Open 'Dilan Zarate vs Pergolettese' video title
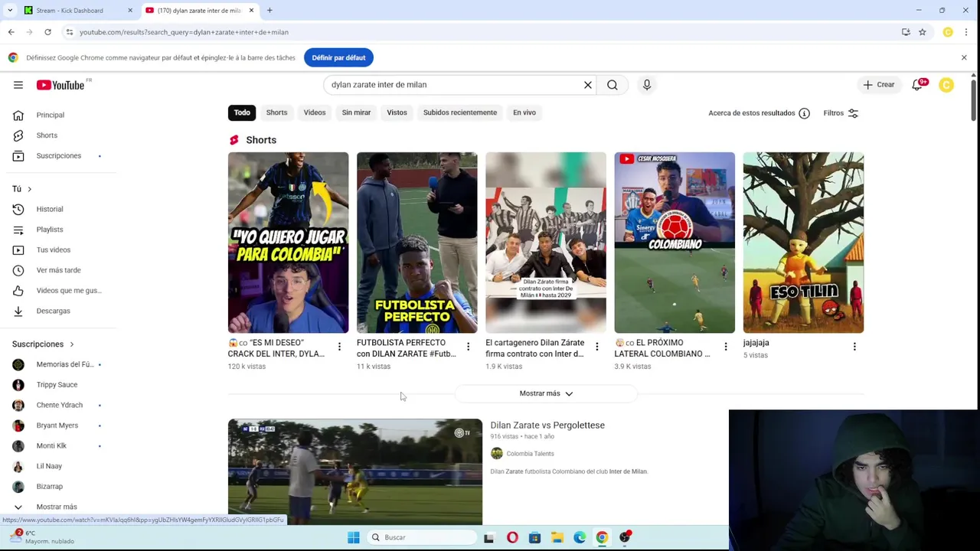The image size is (980, 551). tap(547, 425)
